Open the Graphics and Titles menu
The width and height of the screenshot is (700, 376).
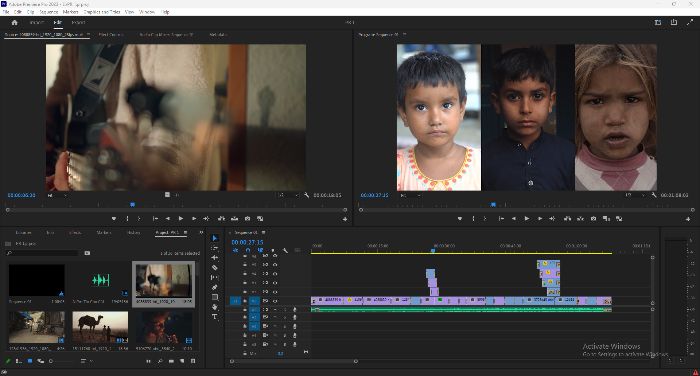pos(102,12)
